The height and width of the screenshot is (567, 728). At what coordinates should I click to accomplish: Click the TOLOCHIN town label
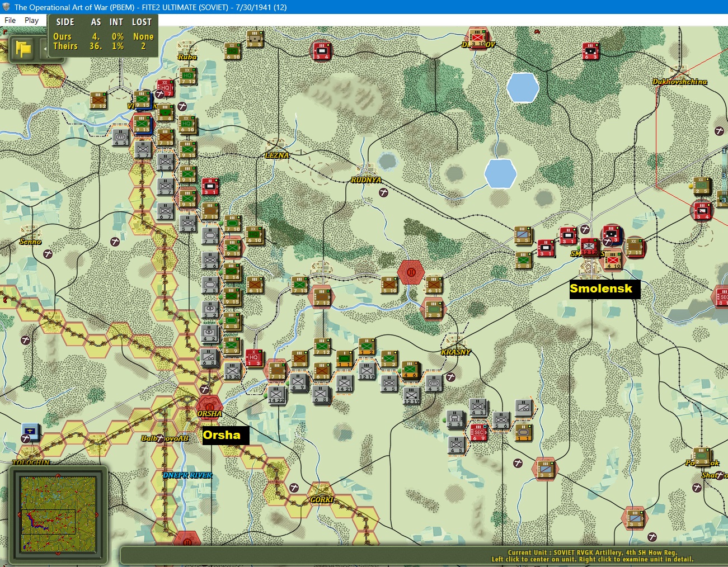coord(31,463)
